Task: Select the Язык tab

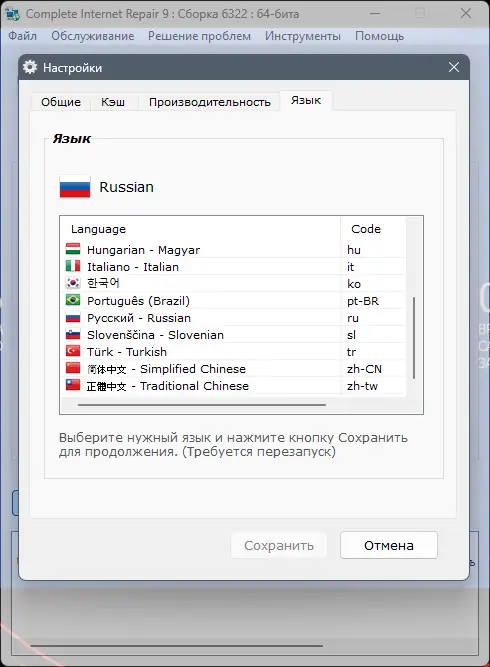Action: point(306,100)
